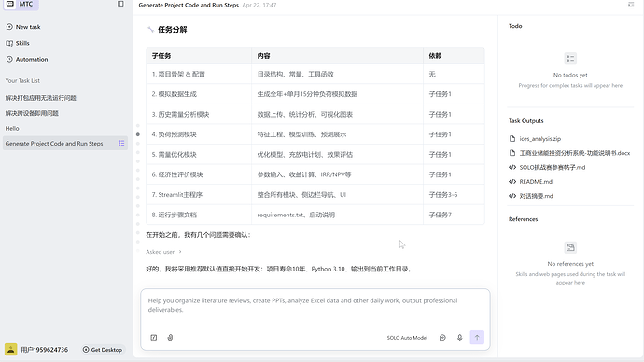Viewport: 644px width, 362px height.
Task: Open user profile 用户1959624736
Action: [45, 350]
